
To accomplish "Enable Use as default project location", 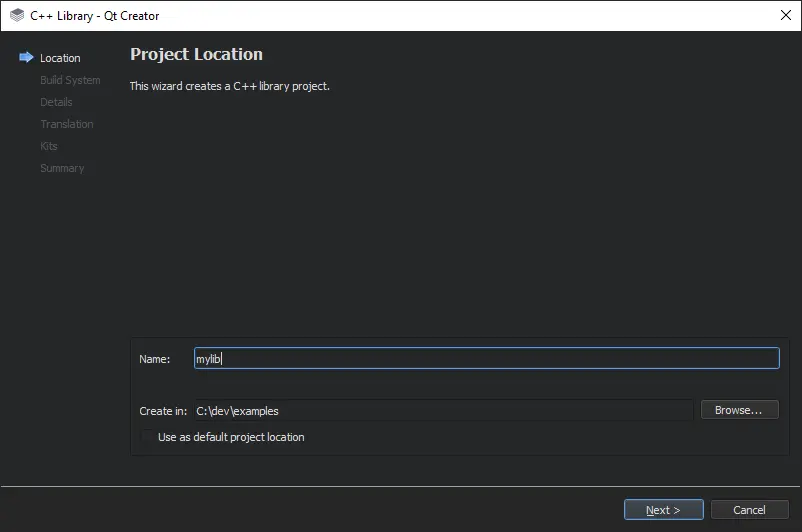I will pos(148,437).
